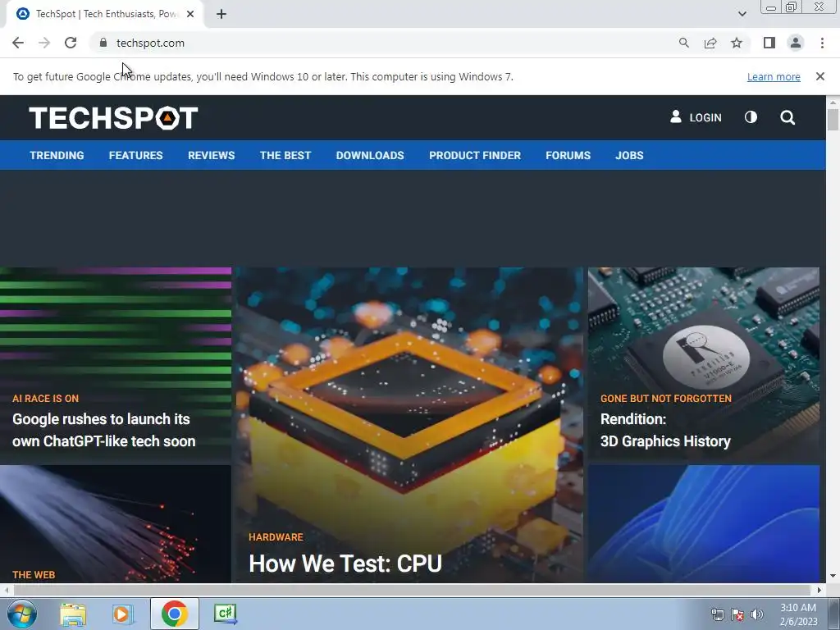840x630 pixels.
Task: Click the AI RACE IS ON label
Action: pyautogui.click(x=46, y=399)
